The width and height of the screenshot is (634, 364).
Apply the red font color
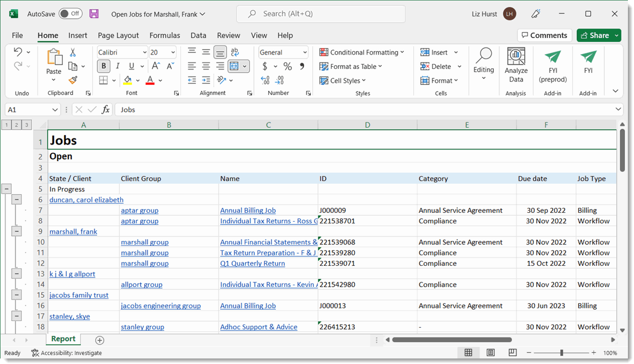coord(150,80)
